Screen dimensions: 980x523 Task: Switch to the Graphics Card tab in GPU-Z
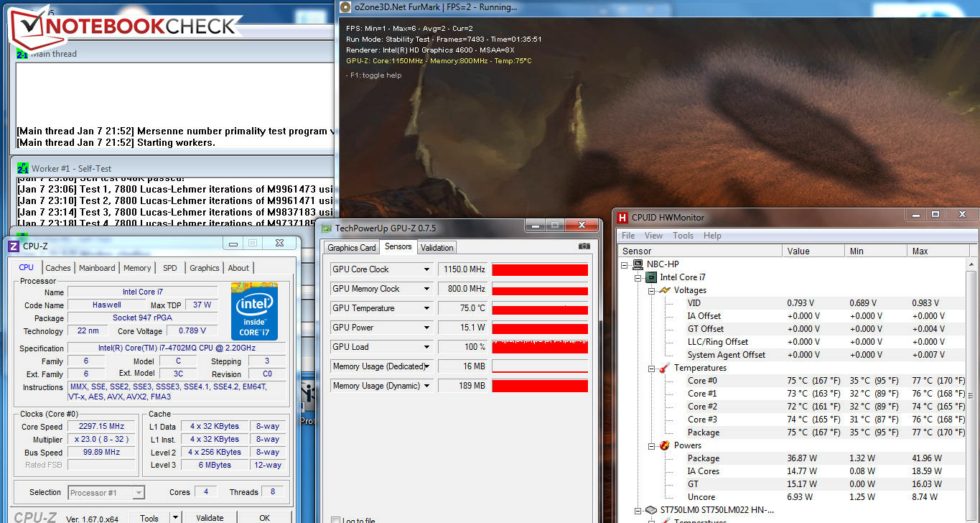click(x=352, y=248)
